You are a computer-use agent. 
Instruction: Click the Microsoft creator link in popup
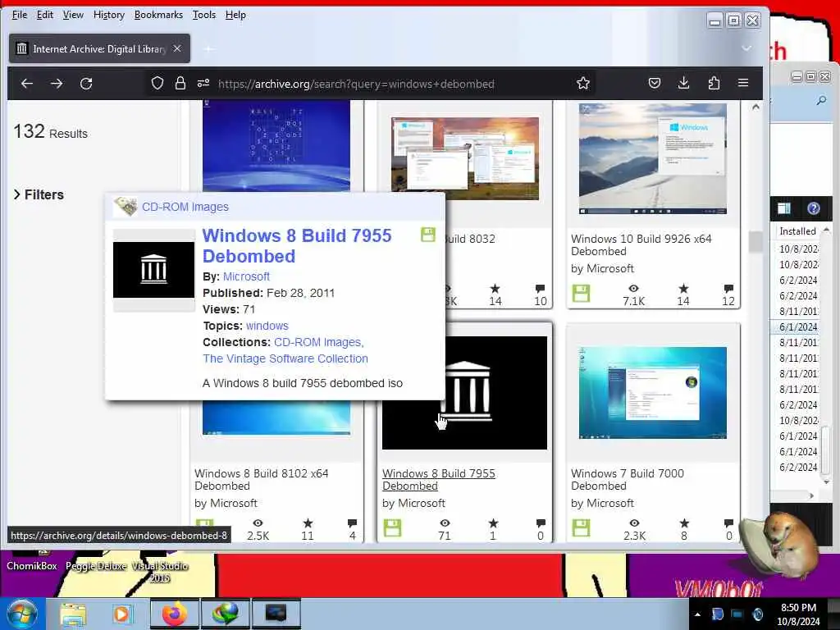point(246,276)
